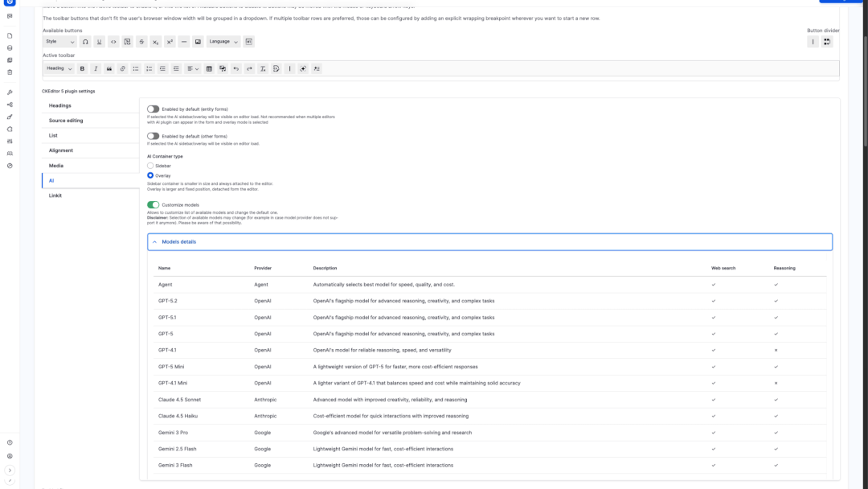The image size is (868, 489).
Task: Switch to the Linkit plugin tab
Action: pyautogui.click(x=90, y=195)
